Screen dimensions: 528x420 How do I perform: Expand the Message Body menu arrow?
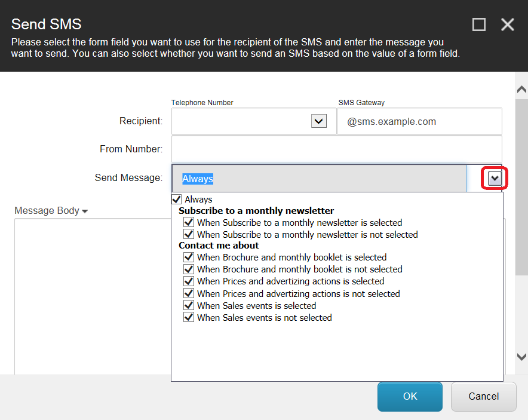(x=85, y=211)
